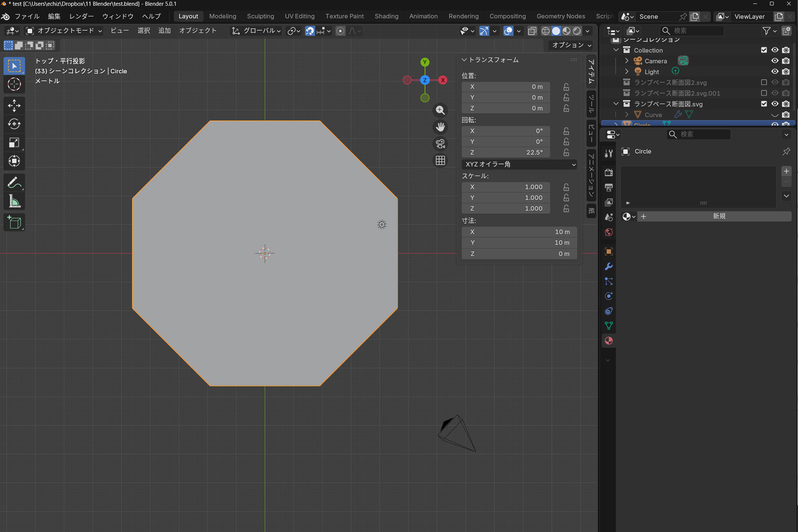Activate the Scale tool
The height and width of the screenshot is (532, 798).
click(x=14, y=143)
